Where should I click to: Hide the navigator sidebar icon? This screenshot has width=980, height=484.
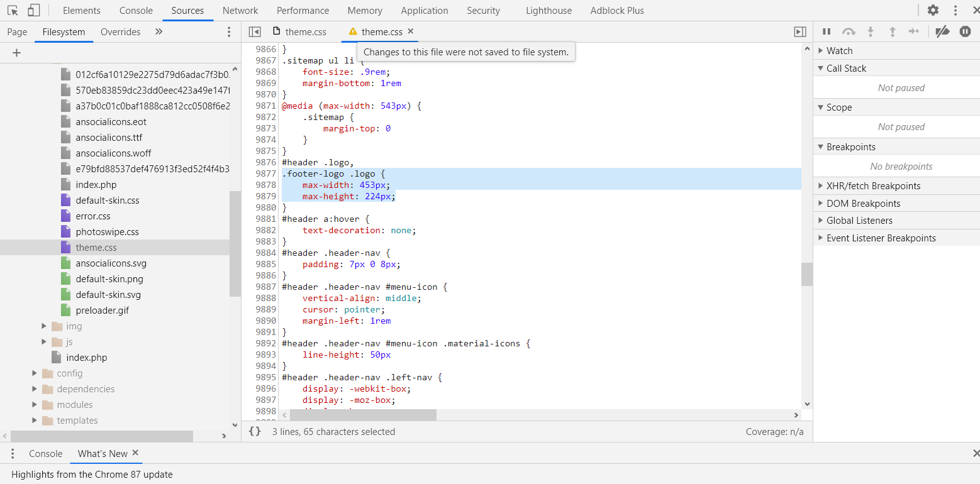pos(255,31)
